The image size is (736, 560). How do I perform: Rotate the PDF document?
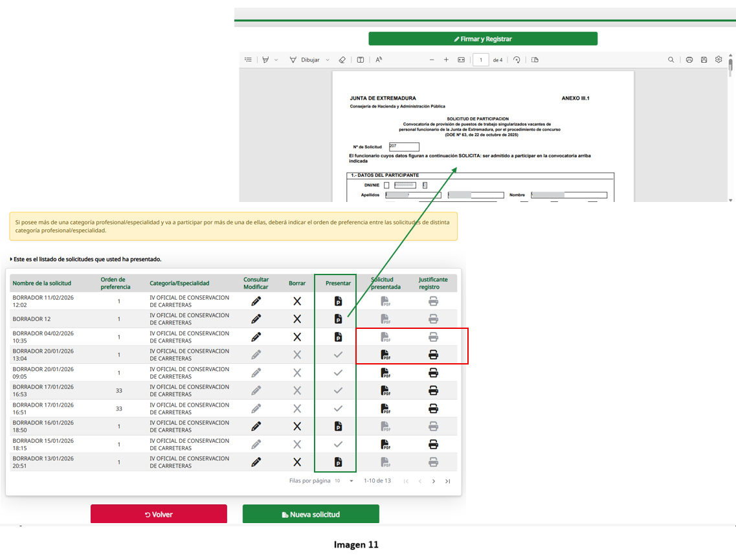coord(517,60)
